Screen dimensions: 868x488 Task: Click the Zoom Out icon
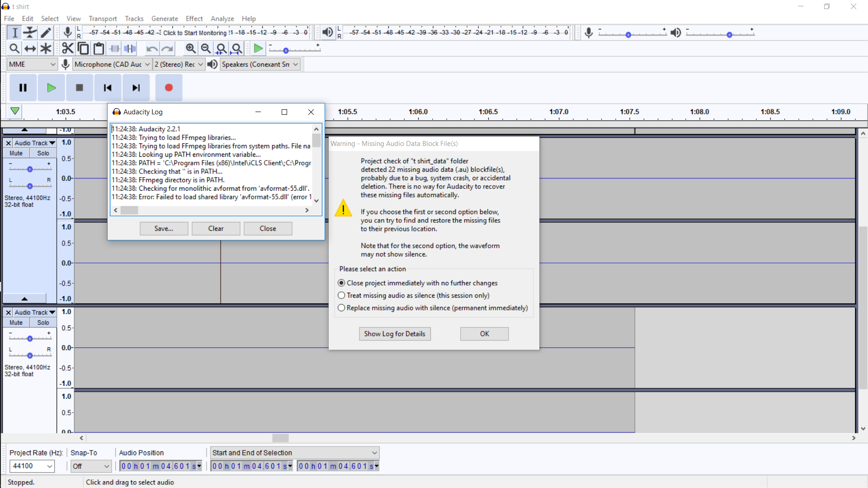[206, 48]
